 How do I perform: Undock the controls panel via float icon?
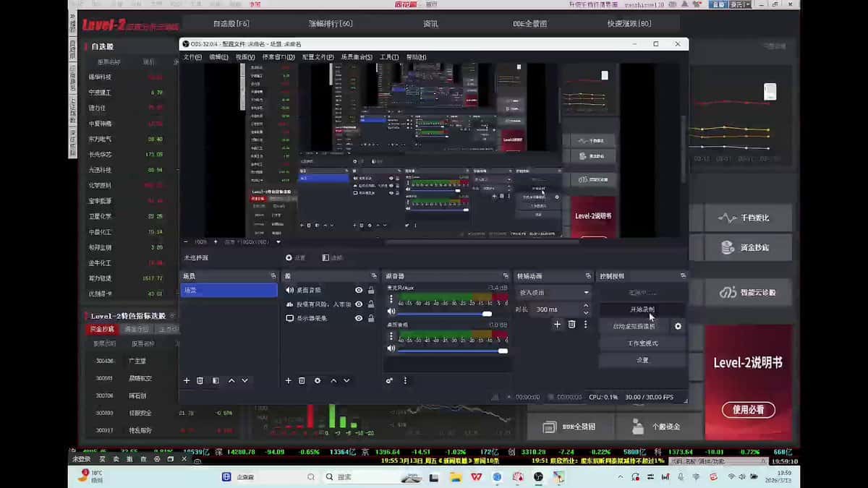(x=683, y=276)
